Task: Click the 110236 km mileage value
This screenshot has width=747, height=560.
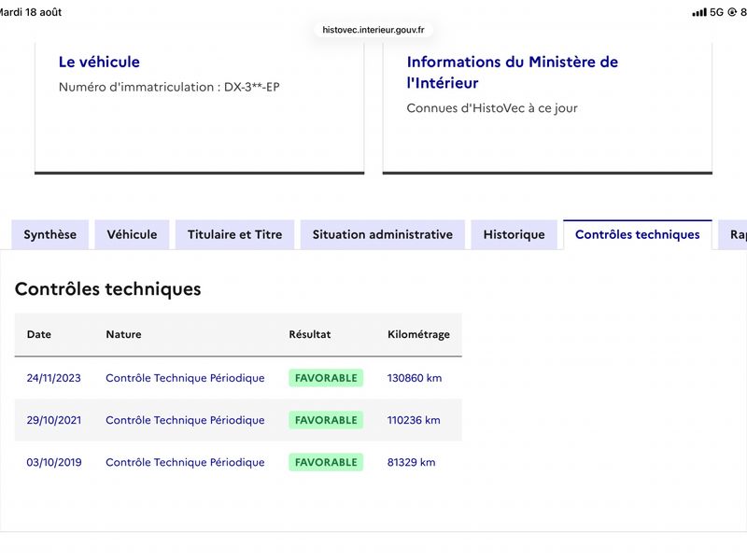Action: pos(414,420)
